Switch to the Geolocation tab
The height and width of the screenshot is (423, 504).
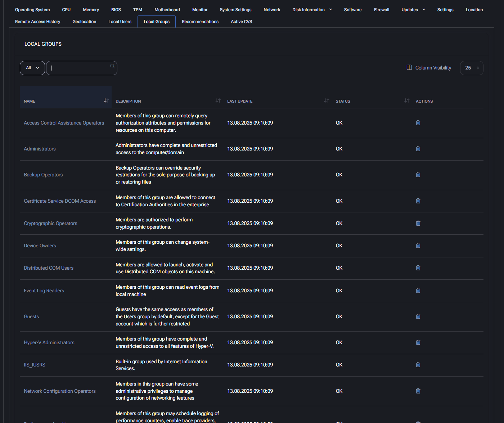tap(84, 22)
